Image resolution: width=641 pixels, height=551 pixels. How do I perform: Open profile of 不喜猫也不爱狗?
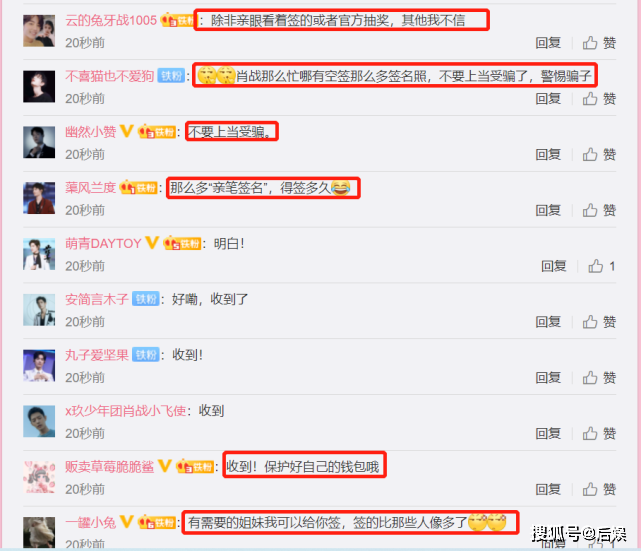pos(110,76)
